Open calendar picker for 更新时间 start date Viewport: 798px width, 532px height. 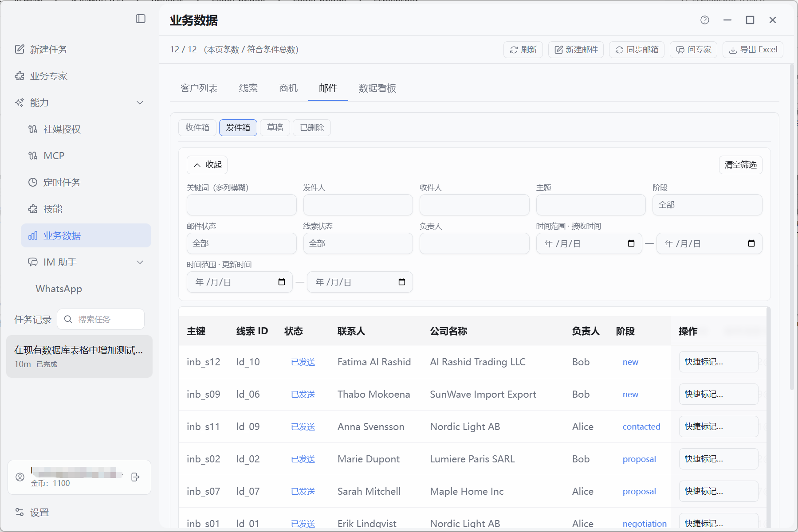[x=282, y=282]
